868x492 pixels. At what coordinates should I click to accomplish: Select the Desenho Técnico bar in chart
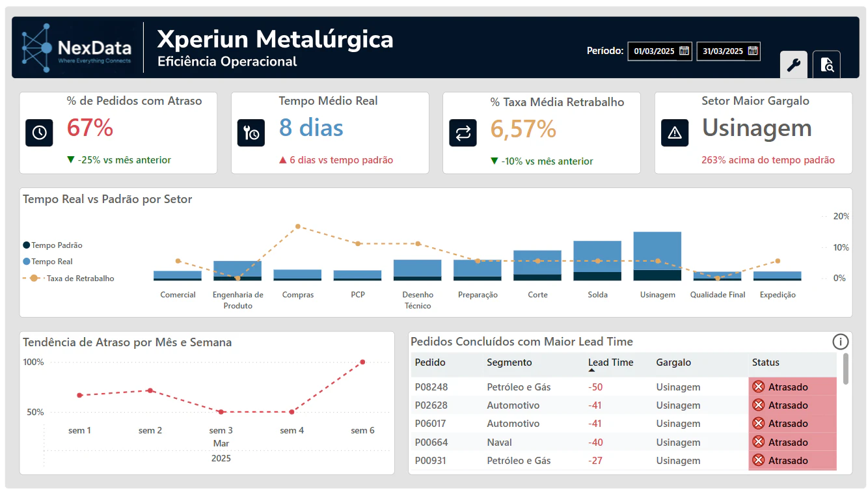coord(417,270)
